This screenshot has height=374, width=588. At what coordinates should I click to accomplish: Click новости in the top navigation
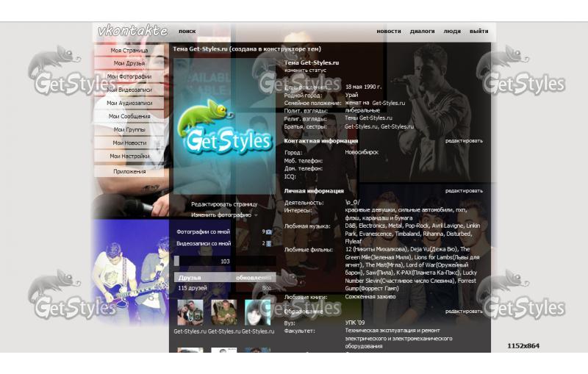coord(389,32)
